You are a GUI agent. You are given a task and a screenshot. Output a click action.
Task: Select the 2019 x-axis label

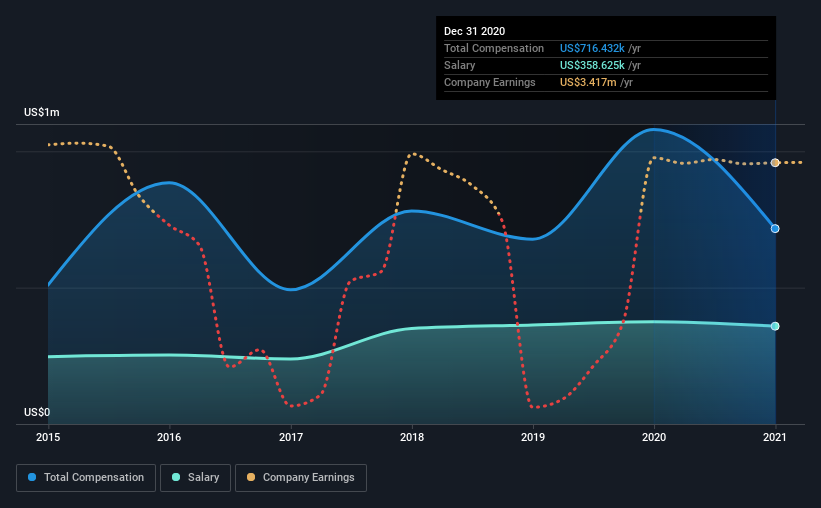[533, 437]
